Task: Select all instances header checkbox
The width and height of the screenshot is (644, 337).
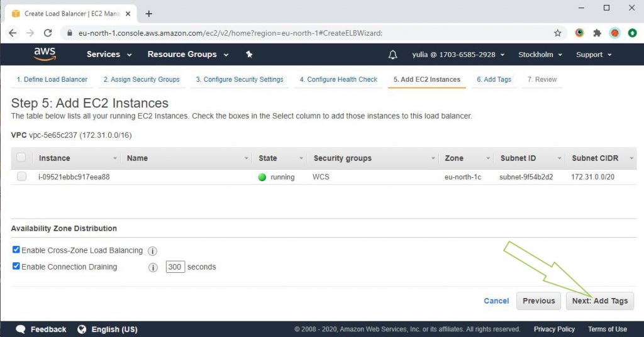Action: point(21,158)
